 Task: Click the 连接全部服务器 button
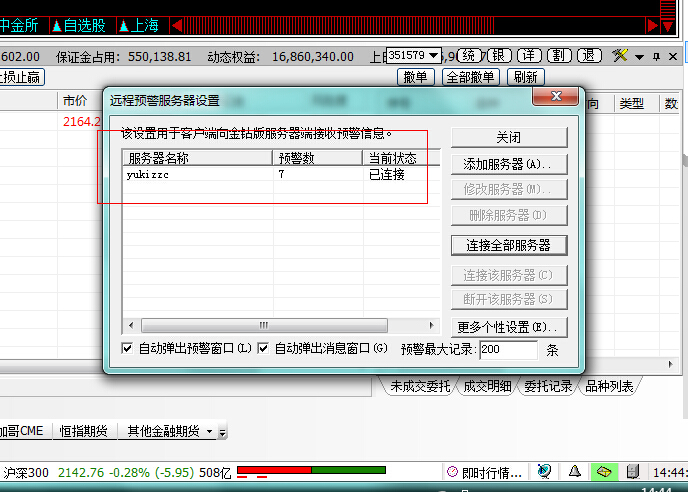509,245
